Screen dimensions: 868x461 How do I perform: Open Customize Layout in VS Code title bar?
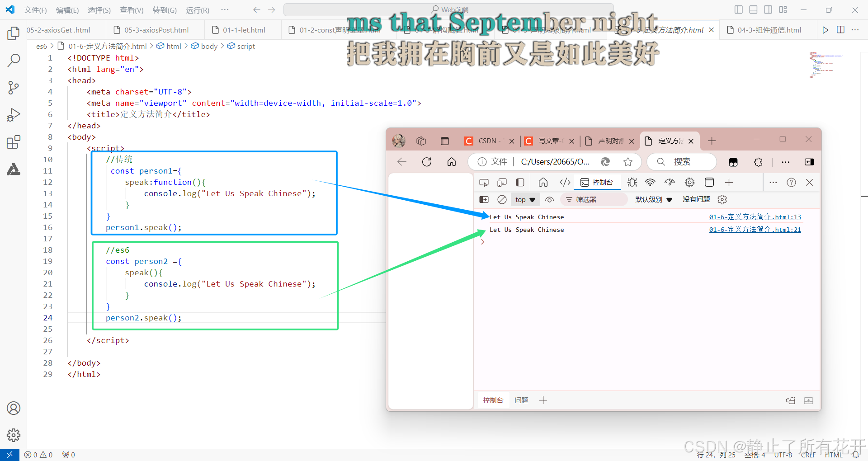pos(783,9)
